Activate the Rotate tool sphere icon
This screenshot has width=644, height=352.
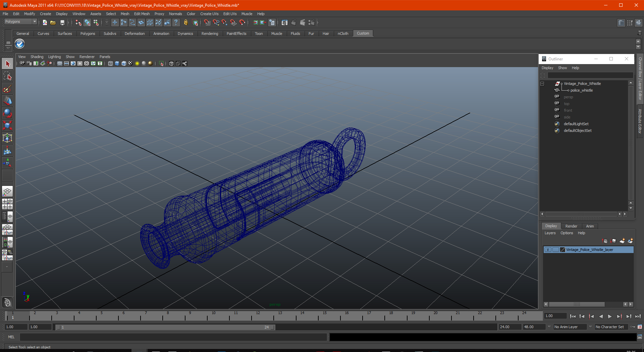click(x=7, y=113)
